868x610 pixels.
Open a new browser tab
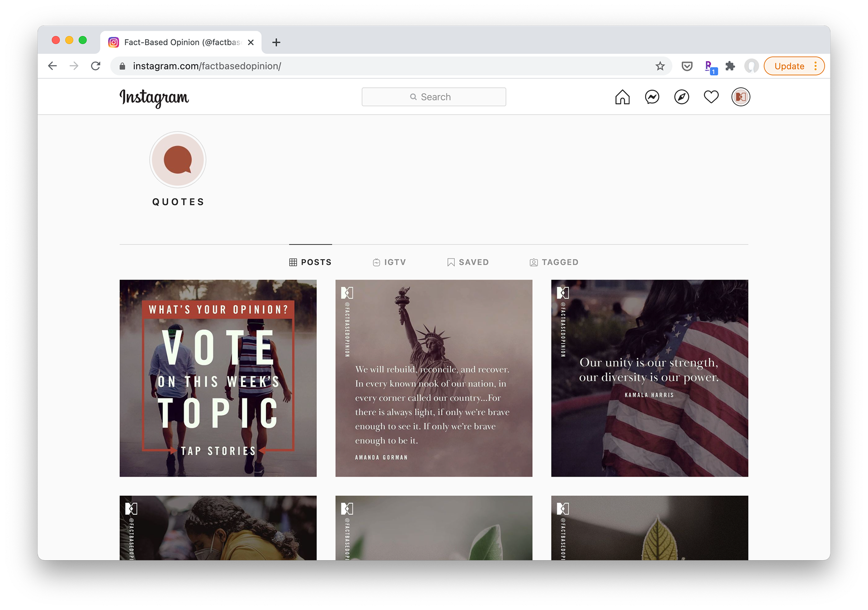(x=276, y=42)
